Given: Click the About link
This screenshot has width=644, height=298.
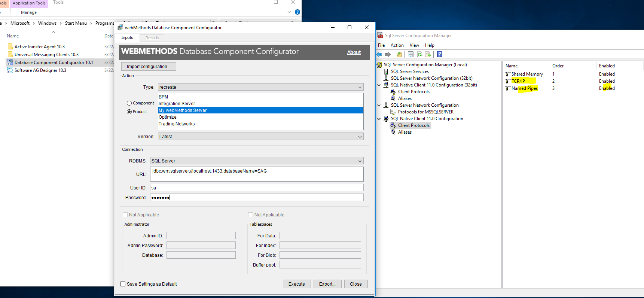Looking at the screenshot, I should [354, 52].
